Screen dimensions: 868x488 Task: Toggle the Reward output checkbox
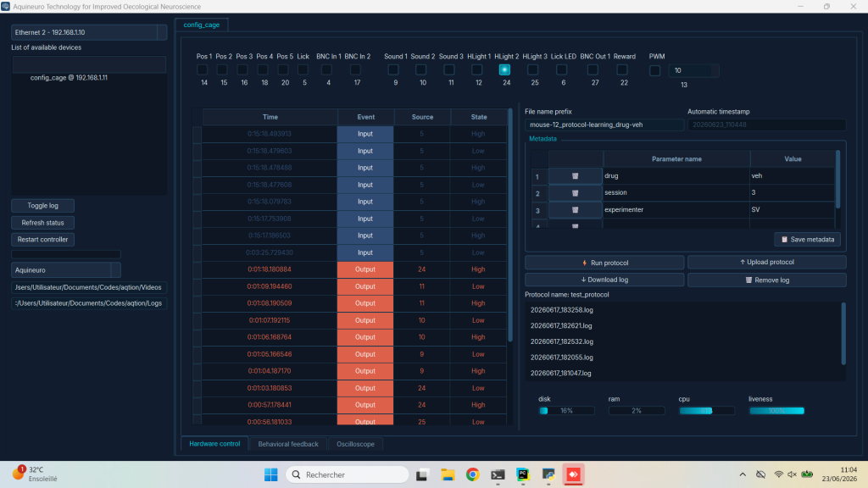(622, 69)
